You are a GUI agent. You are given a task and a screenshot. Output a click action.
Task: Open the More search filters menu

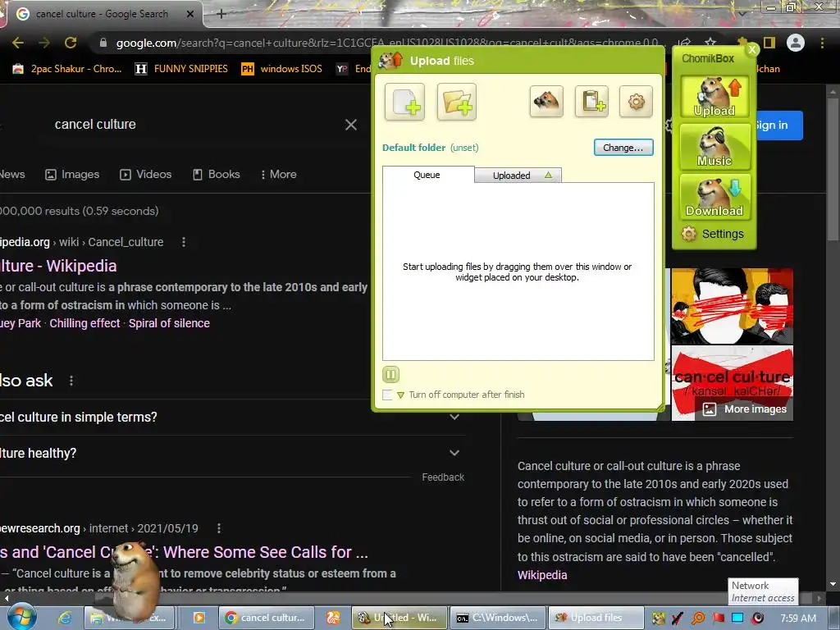[279, 175]
